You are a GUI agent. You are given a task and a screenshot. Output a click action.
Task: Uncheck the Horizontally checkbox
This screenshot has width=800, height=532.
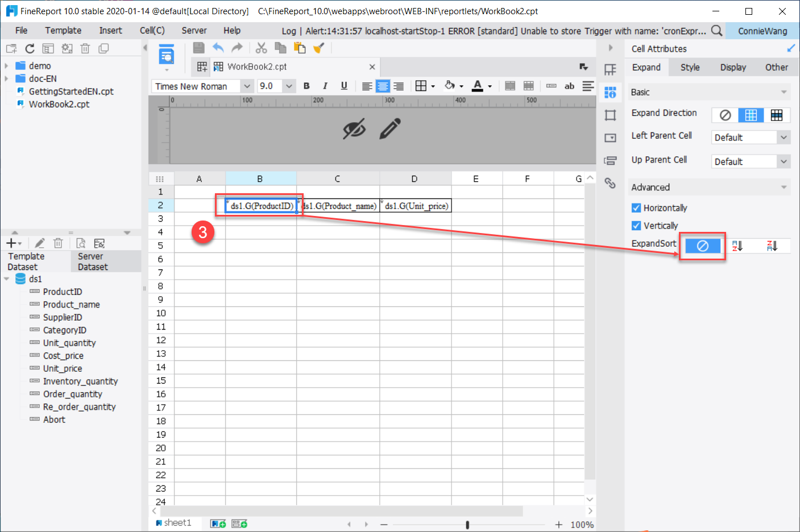point(636,208)
